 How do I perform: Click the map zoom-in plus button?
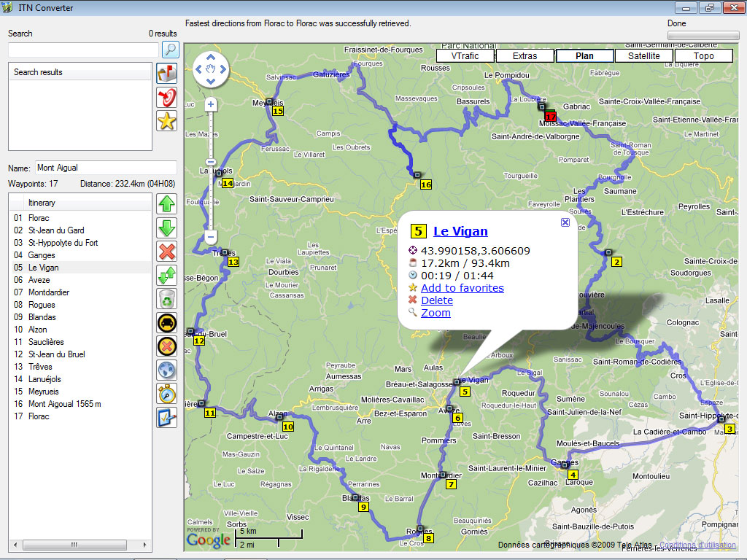point(211,105)
